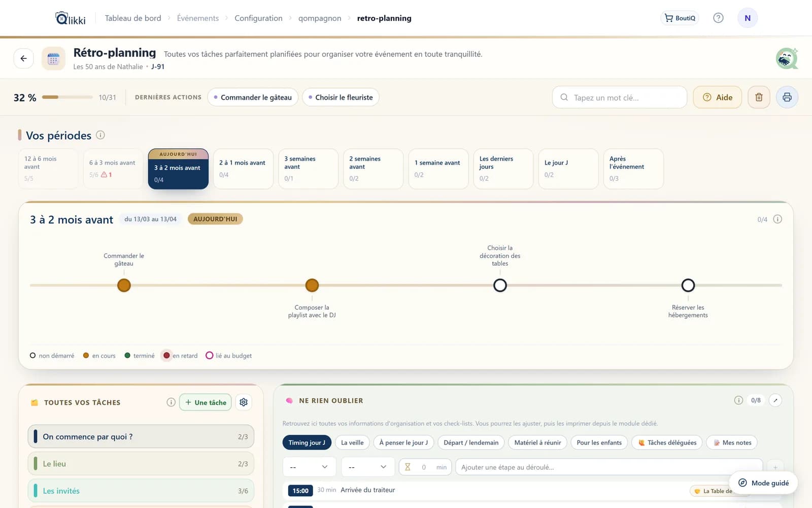This screenshot has height=508, width=812.
Task: Expand the Ne rien oublier panel arrow
Action: click(x=775, y=400)
